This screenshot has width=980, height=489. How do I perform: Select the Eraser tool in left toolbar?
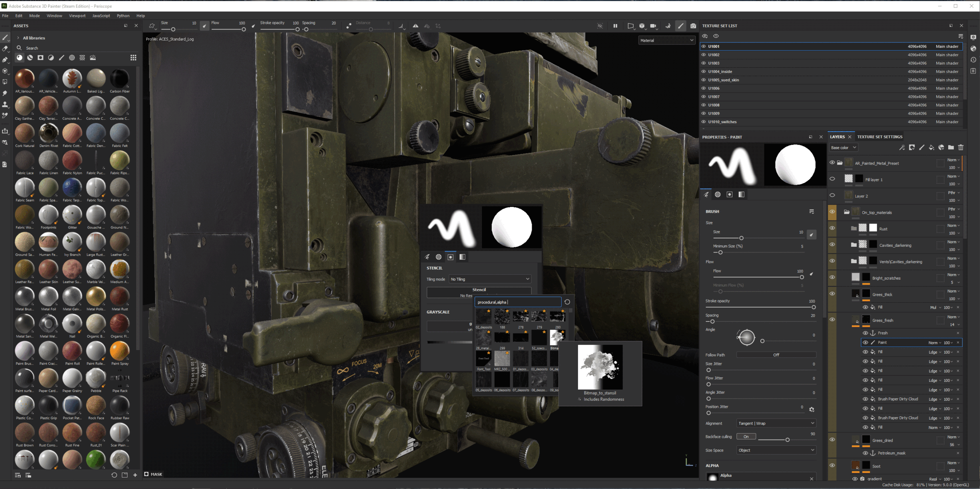5,49
